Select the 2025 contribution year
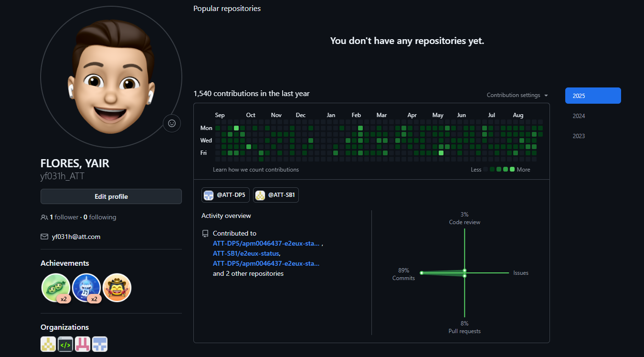Image resolution: width=644 pixels, height=357 pixels. tap(592, 96)
